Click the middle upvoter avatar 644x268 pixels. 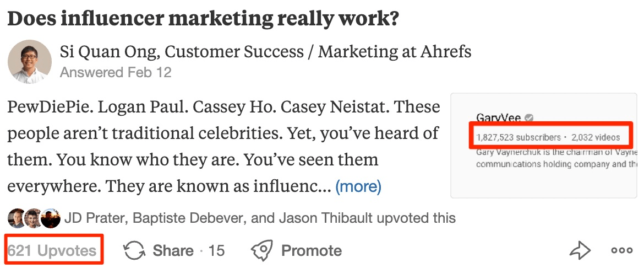coord(33,218)
